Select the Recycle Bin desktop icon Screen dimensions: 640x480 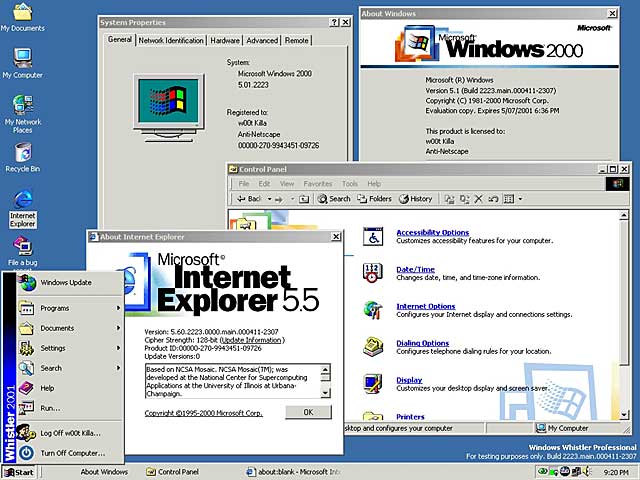(23, 157)
